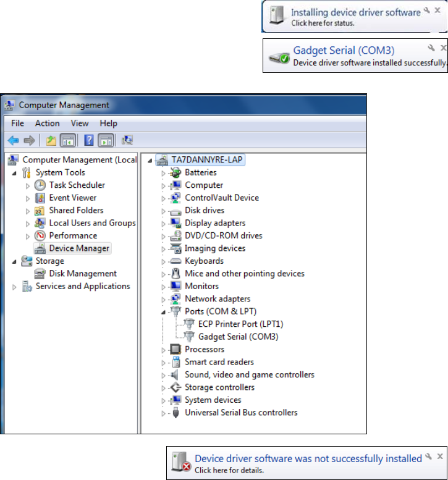Collapse the System Tools tree node
This screenshot has height=480, width=448.
[x=14, y=173]
